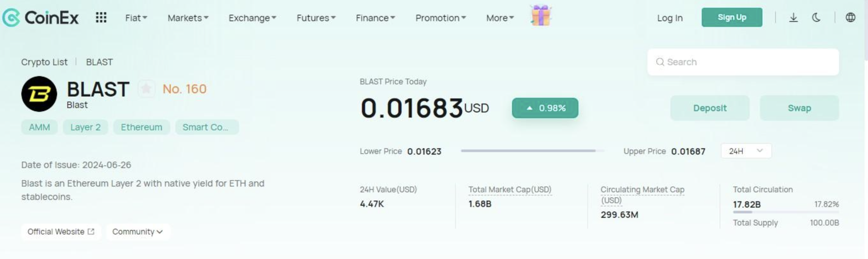Switch to dark mode moon icon
This screenshot has width=868, height=259.
[816, 18]
